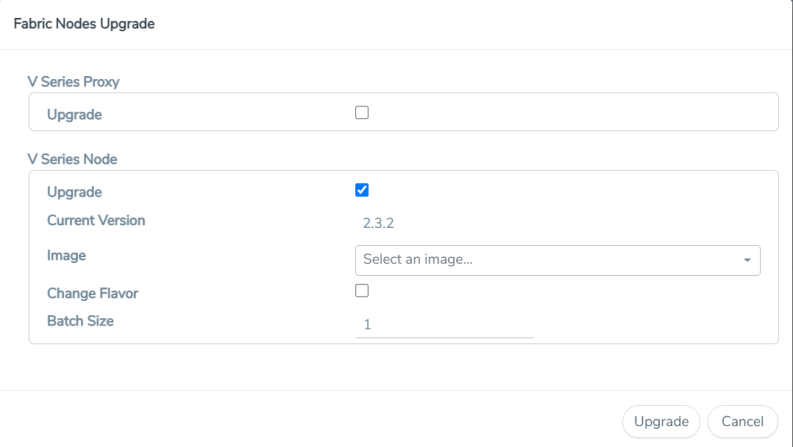Uncheck the V Series Node Upgrade checkbox
793x447 pixels.
pyautogui.click(x=362, y=190)
